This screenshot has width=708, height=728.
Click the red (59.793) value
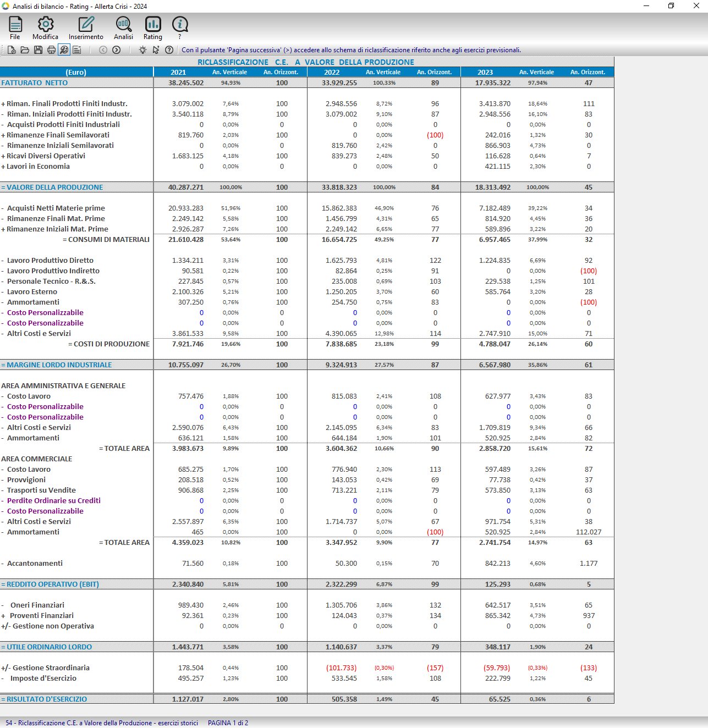pyautogui.click(x=497, y=668)
